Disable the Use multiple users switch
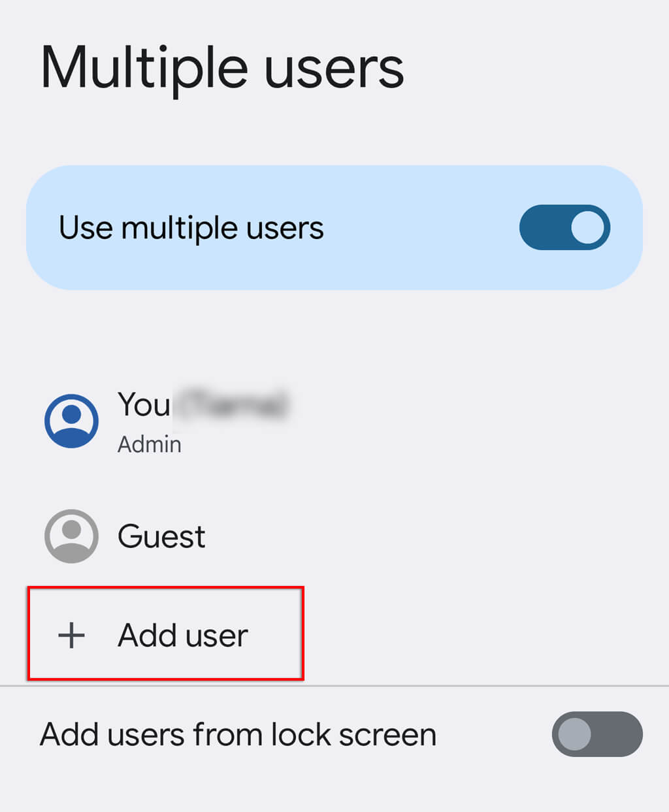Screen dimensions: 669x812 [564, 228]
